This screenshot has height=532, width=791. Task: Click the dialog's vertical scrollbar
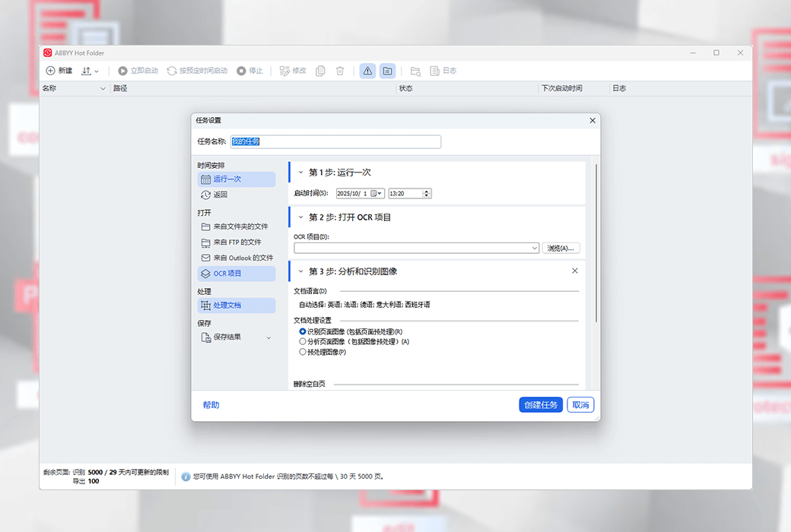[x=596, y=243]
